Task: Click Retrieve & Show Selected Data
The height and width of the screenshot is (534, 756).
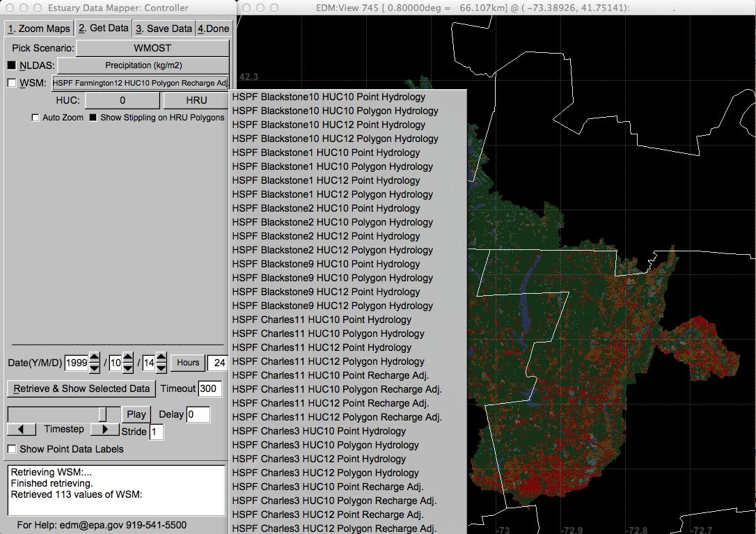Action: pos(81,388)
